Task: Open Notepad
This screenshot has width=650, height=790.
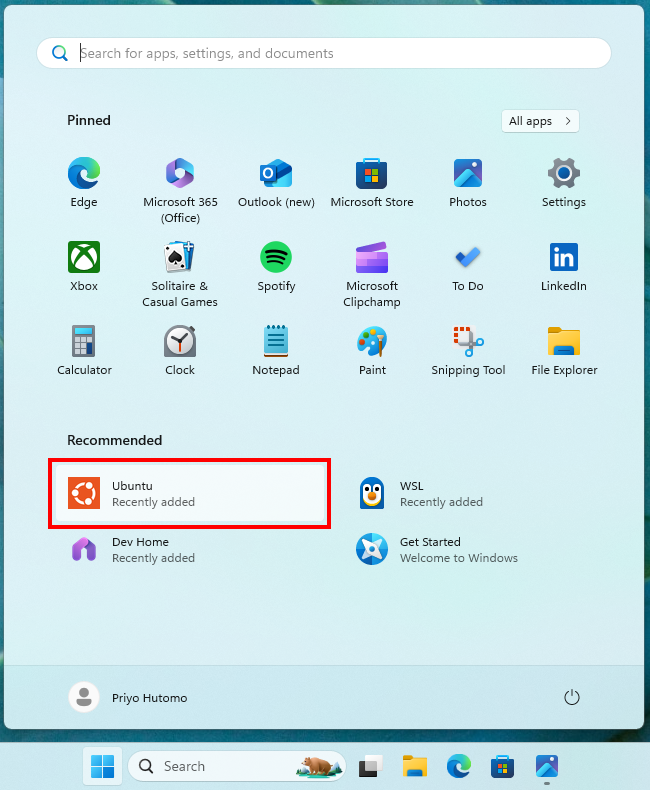Action: pyautogui.click(x=276, y=351)
